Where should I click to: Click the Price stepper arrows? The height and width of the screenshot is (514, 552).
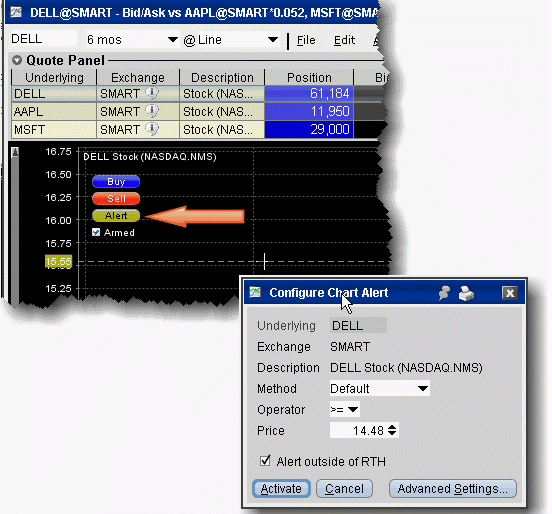tap(392, 430)
